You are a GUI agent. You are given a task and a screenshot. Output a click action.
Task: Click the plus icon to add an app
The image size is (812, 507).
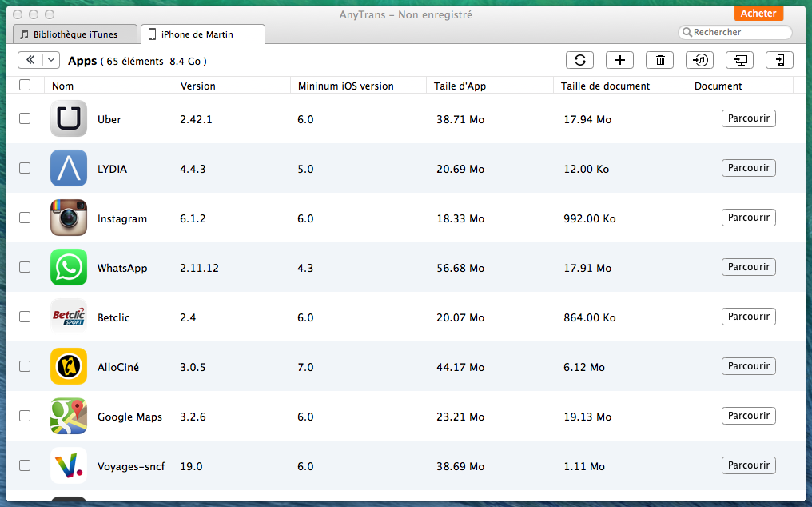[x=619, y=60]
